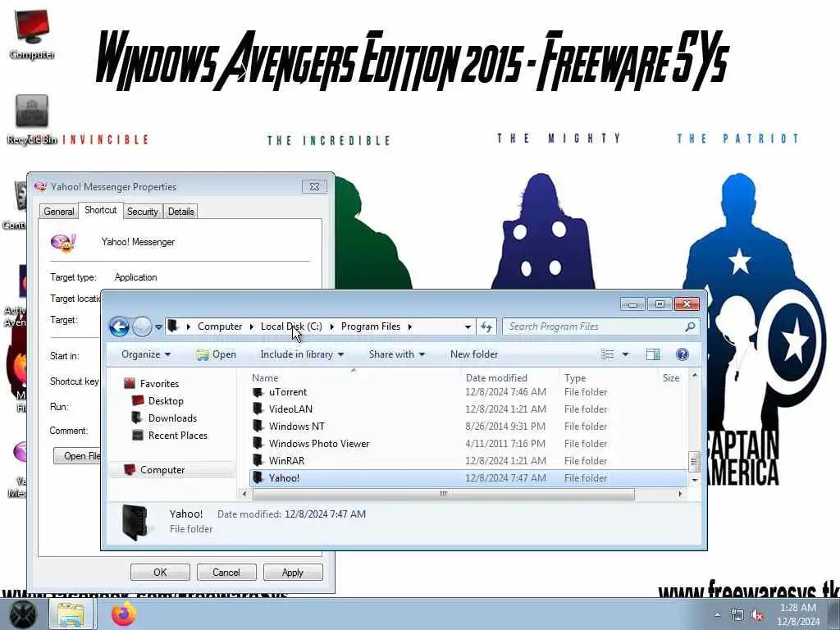
Task: Click the change view icon
Action: point(608,354)
